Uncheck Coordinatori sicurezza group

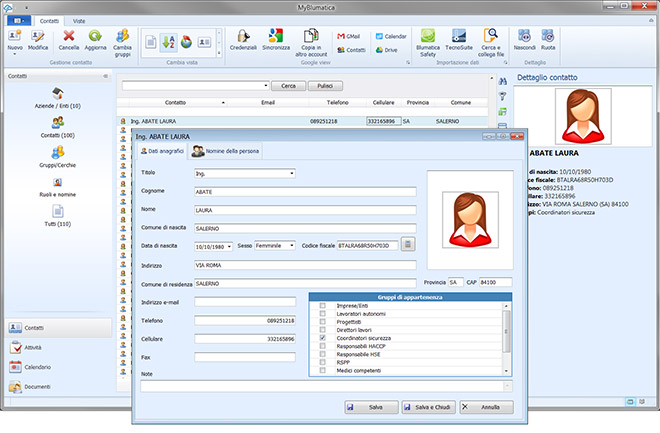tap(322, 338)
